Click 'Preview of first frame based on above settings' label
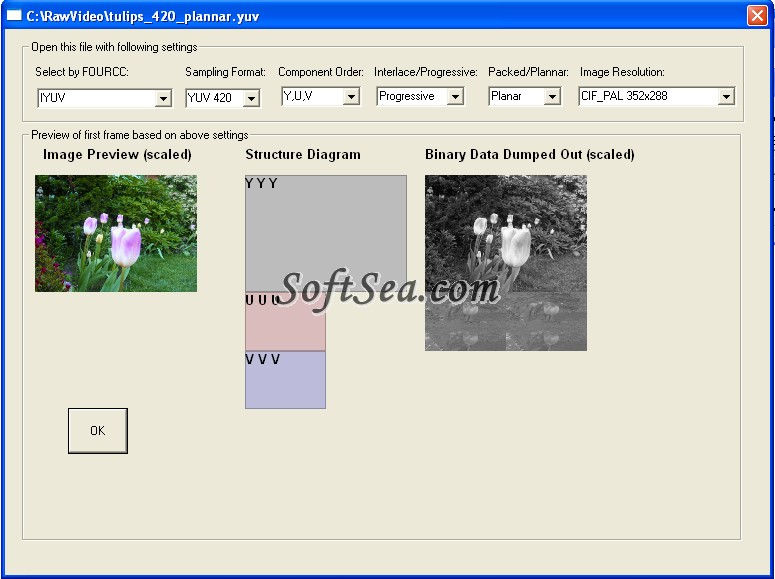Image resolution: width=775 pixels, height=579 pixels. [139, 135]
